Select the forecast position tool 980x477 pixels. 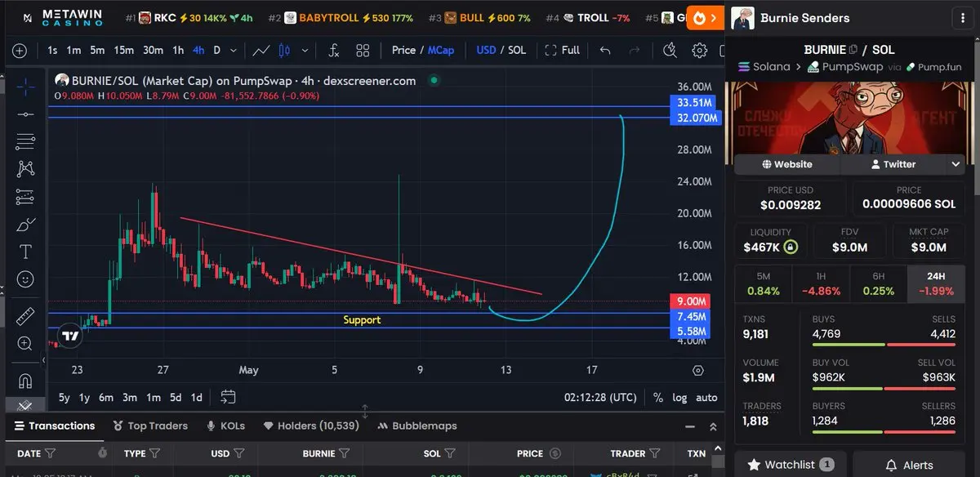click(x=25, y=196)
